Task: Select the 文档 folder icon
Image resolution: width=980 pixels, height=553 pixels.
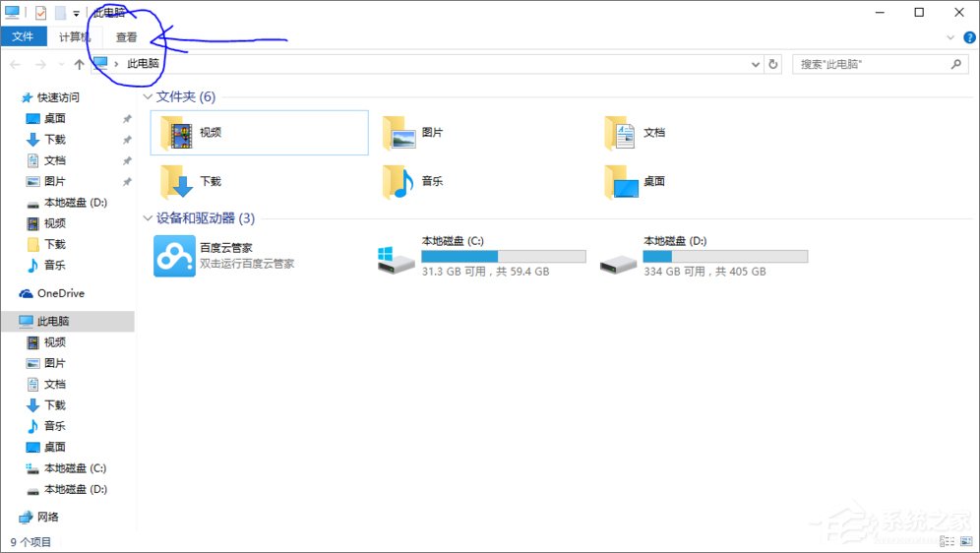Action: (621, 133)
